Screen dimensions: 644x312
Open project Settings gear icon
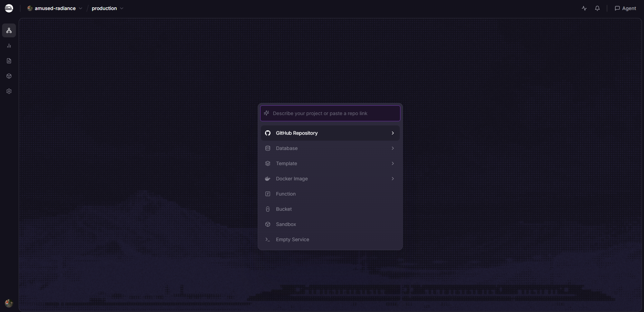click(9, 91)
